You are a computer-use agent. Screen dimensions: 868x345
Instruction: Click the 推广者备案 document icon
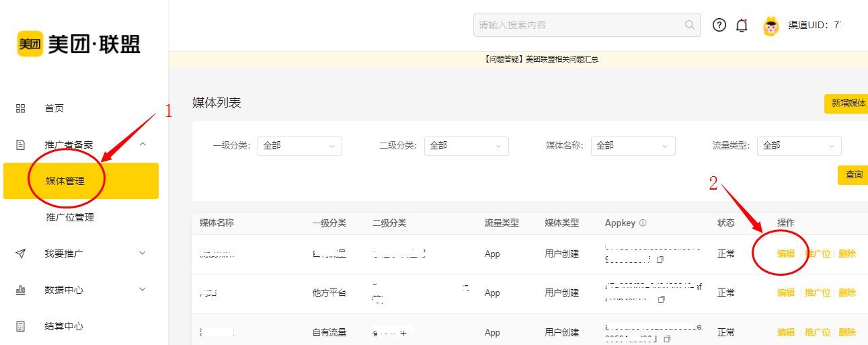(20, 145)
